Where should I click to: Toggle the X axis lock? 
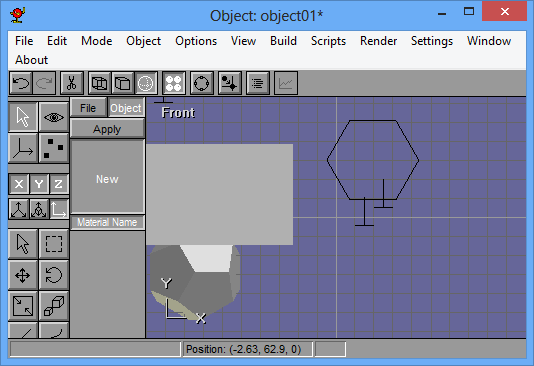click(19, 184)
